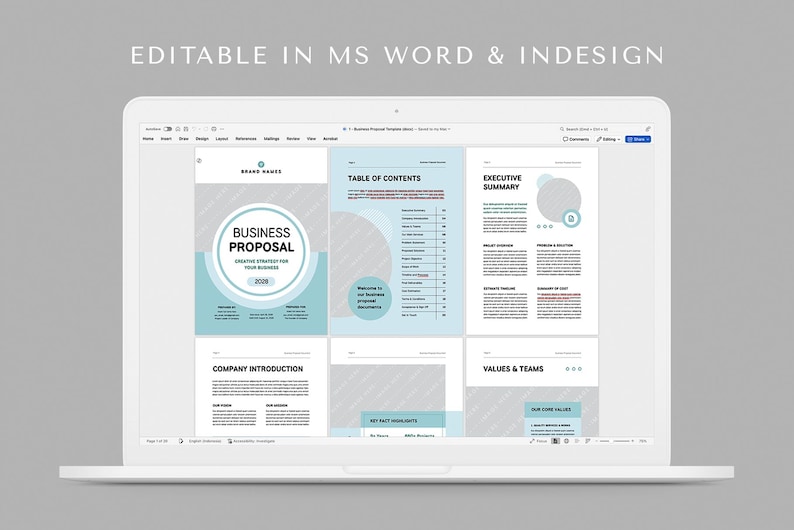Screen dimensions: 794x530
Task: Click the Business Proposal cover page
Action: (x=261, y=241)
